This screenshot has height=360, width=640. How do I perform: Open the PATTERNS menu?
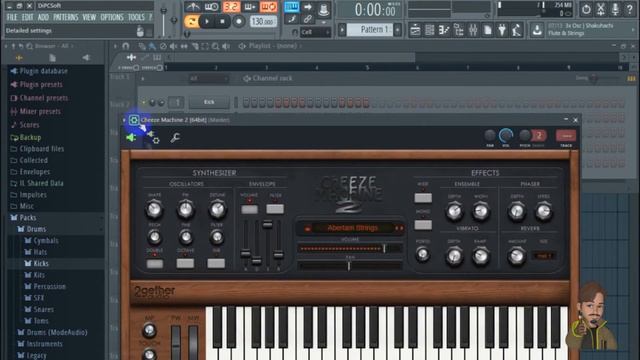coord(65,17)
